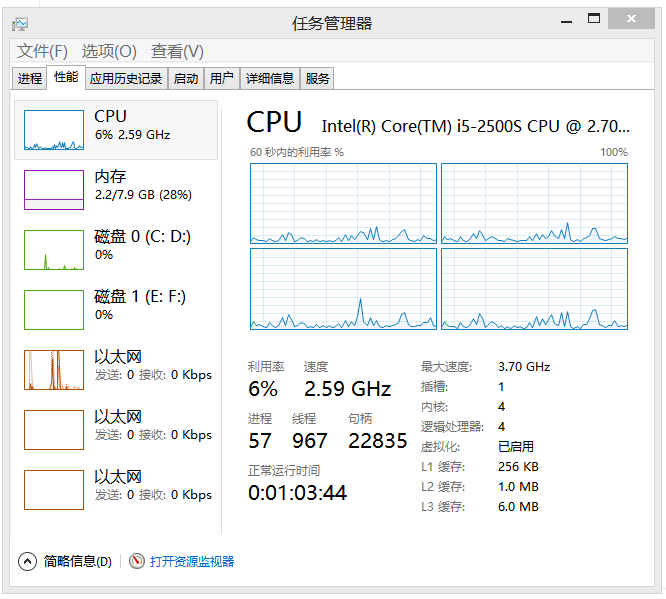This screenshot has width=666, height=599.
Task: Maximize the Task Manager window
Action: (x=594, y=19)
